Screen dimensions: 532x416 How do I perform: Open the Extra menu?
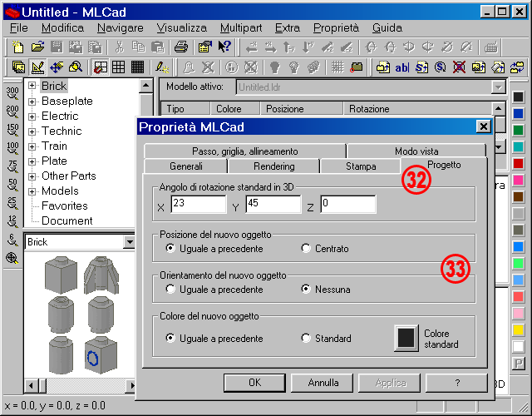(x=288, y=27)
